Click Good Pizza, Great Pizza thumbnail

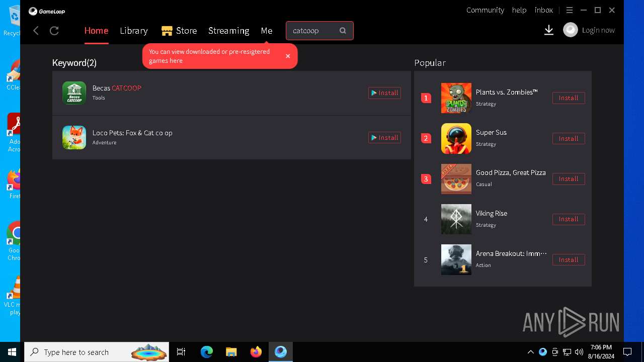click(x=456, y=178)
